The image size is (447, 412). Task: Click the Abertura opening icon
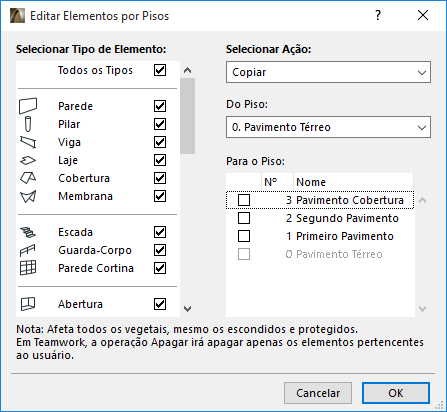[28, 304]
